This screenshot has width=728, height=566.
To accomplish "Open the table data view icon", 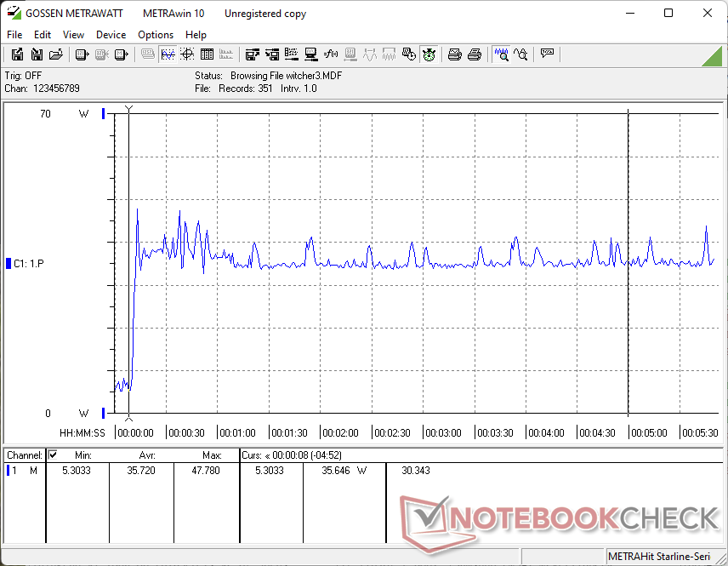I will 207,54.
